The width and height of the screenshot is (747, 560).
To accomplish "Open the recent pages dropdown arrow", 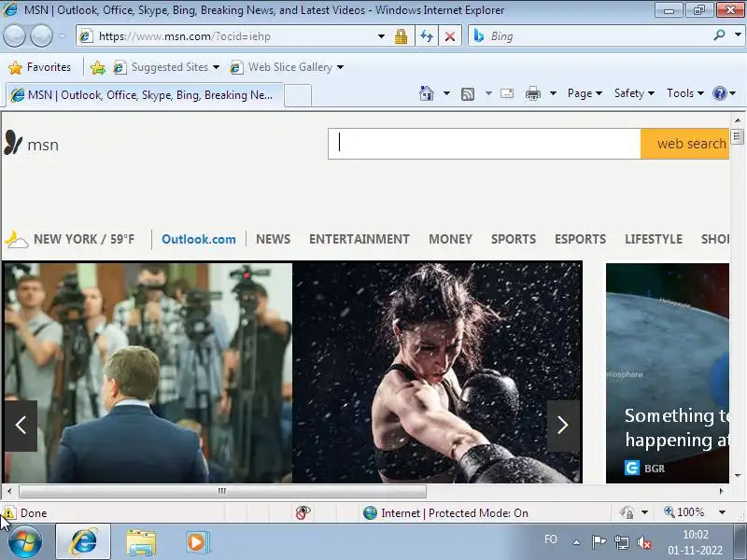I will click(62, 36).
